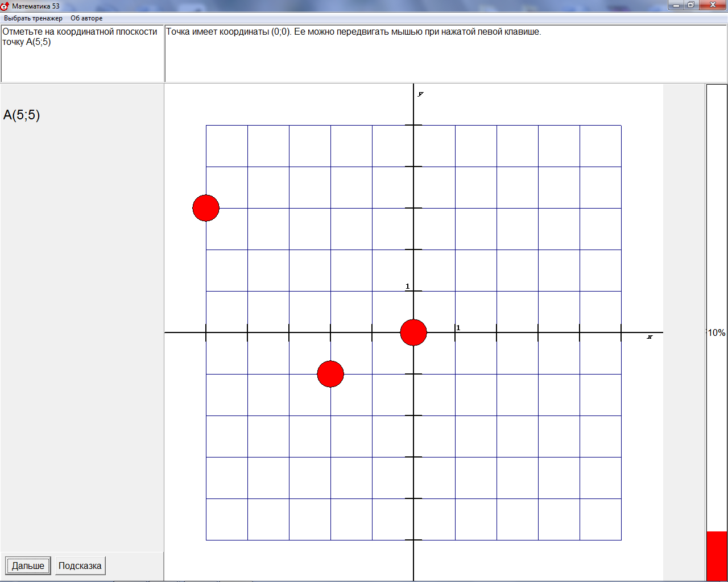Open the "Об авторе" menu

click(86, 18)
